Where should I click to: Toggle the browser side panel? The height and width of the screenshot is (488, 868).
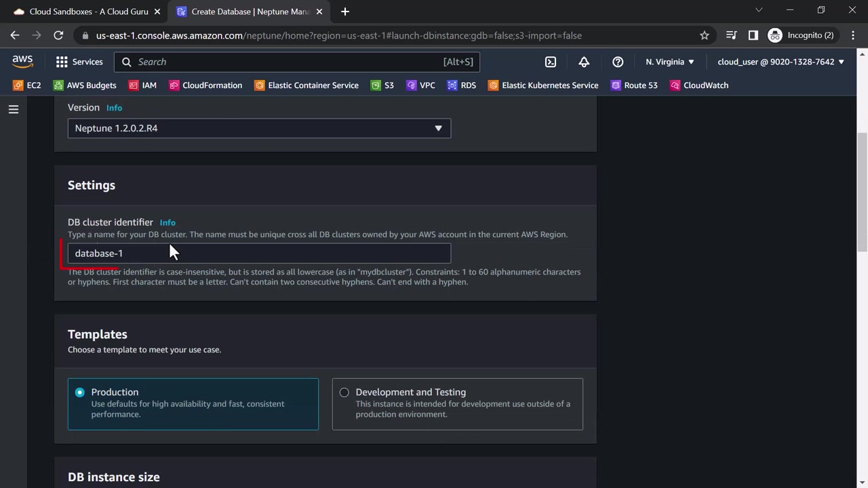(x=753, y=35)
